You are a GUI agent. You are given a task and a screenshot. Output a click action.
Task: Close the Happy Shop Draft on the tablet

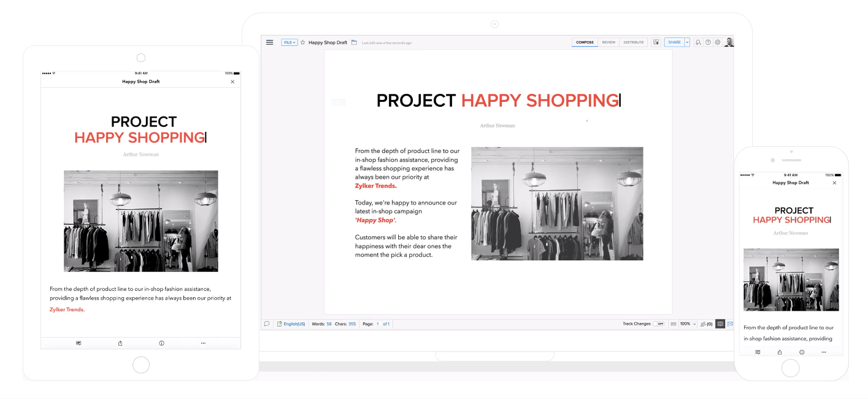(232, 82)
